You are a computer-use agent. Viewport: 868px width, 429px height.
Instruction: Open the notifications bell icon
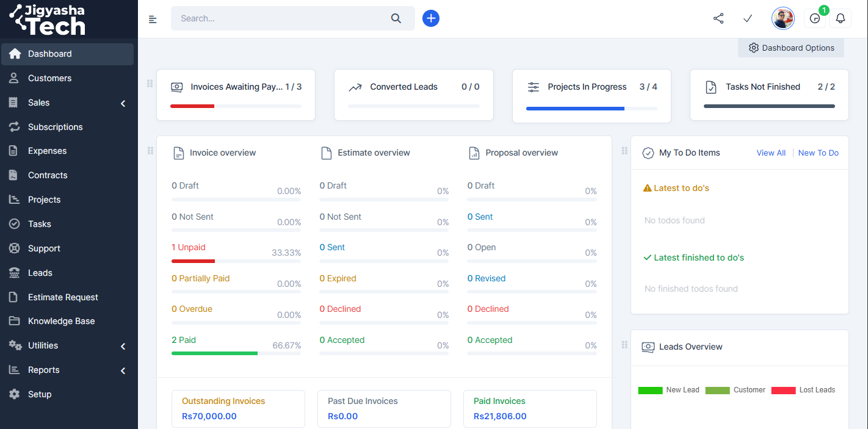pyautogui.click(x=841, y=18)
